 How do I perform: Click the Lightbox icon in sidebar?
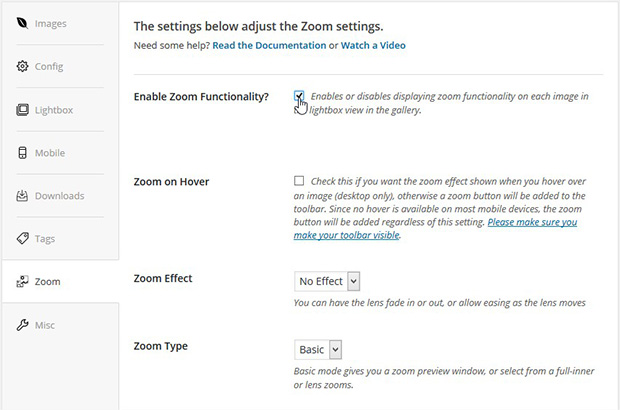[x=22, y=110]
